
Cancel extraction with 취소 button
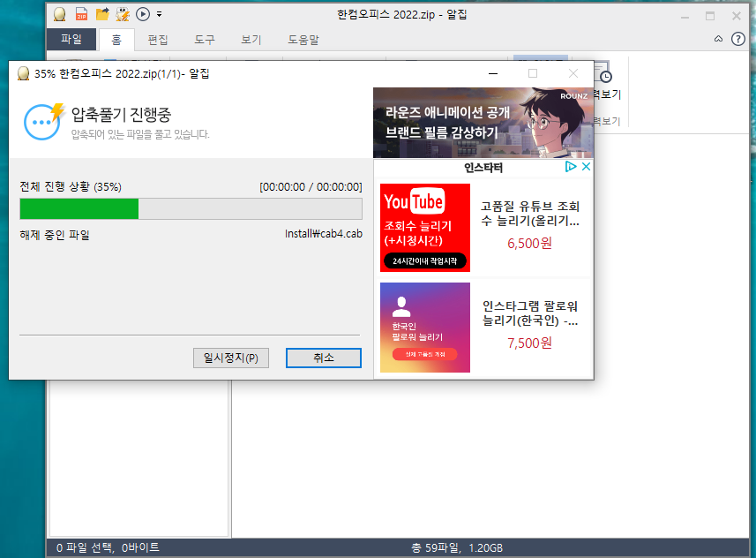[x=323, y=358]
